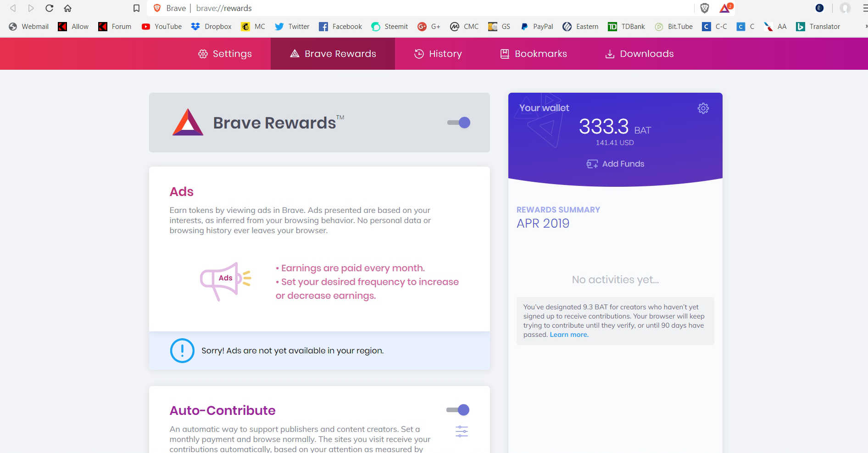Screen dimensions: 868x453
Task: Open the G+ bookmark
Action: click(429, 27)
